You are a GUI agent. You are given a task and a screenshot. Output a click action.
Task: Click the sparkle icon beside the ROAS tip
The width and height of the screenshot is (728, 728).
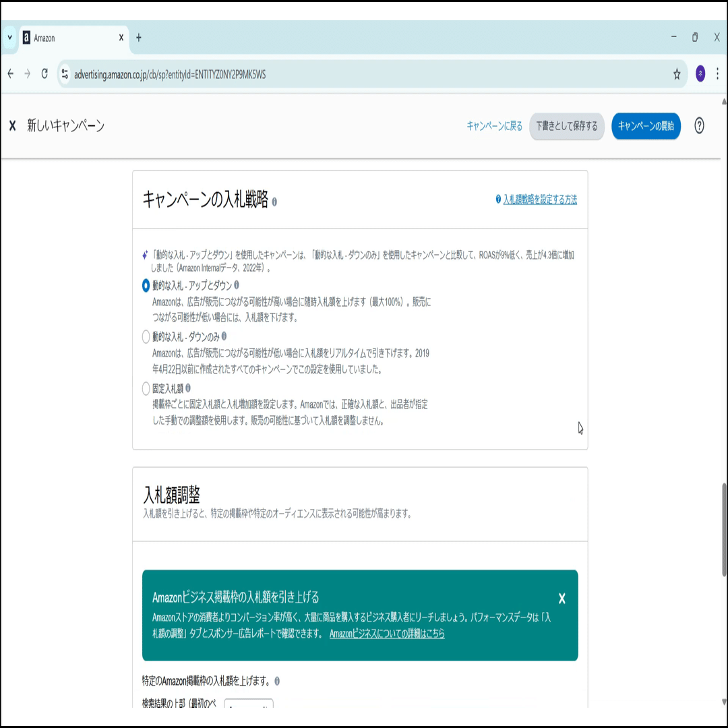[x=146, y=255]
